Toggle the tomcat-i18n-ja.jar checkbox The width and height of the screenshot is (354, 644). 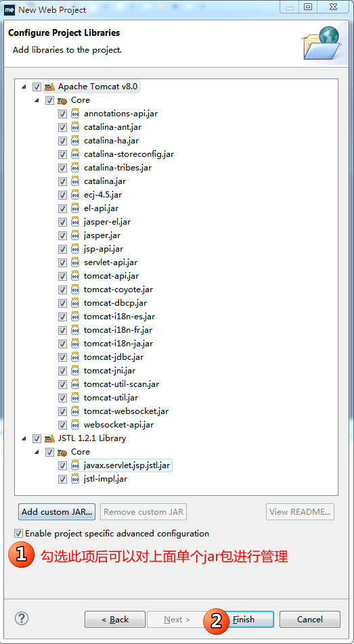pyautogui.click(x=62, y=344)
